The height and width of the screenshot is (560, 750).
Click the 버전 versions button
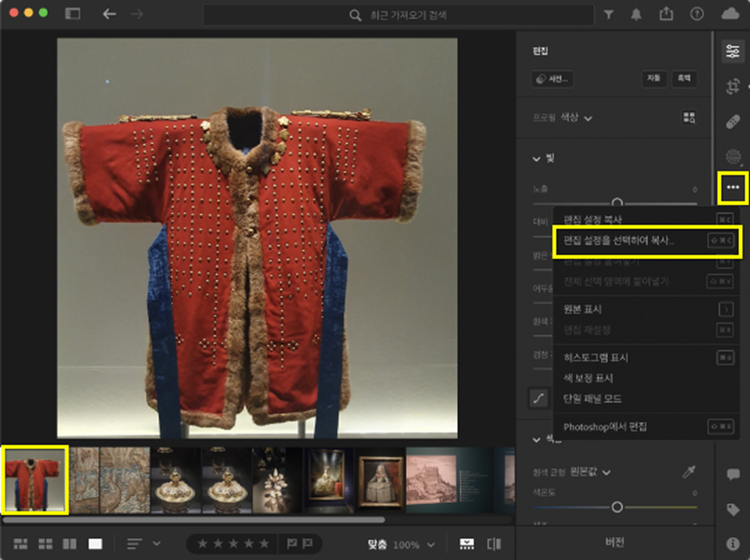(615, 543)
